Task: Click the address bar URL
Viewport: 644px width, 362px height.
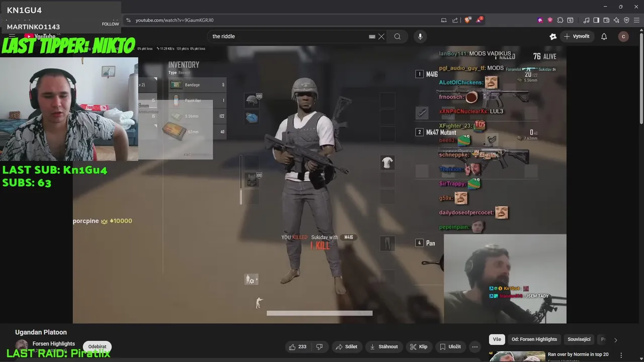Action: [175, 20]
